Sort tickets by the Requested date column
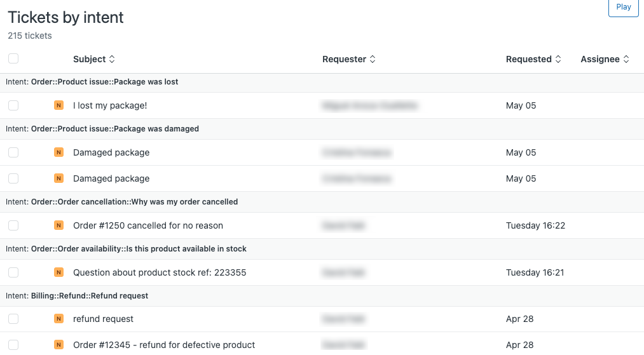 [x=533, y=59]
